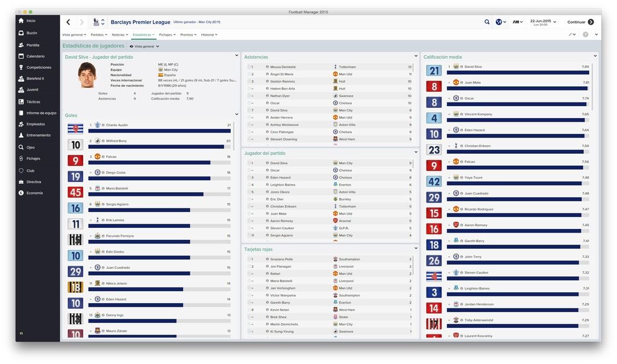Viewport: 617px width, 364px height.
Task: Click the Club shield icon
Action: click(x=21, y=171)
